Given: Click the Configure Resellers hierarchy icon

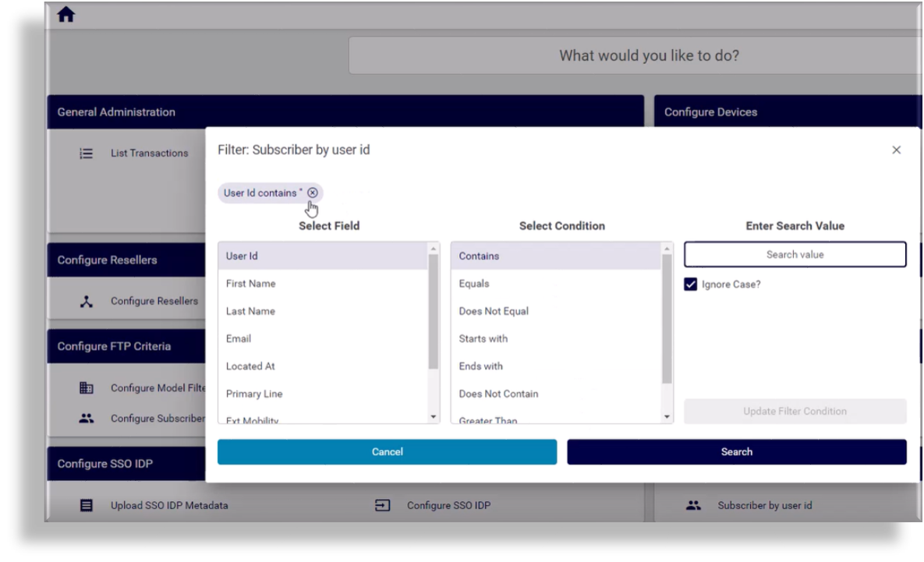Looking at the screenshot, I should point(87,302).
